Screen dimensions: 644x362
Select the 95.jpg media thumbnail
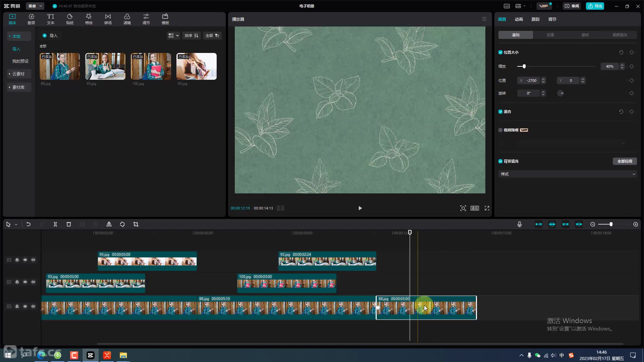point(197,66)
